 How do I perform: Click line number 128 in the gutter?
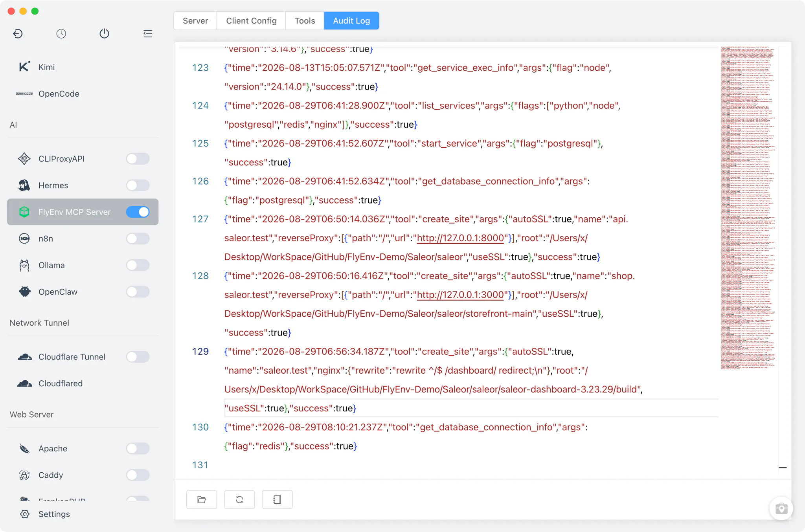click(200, 276)
